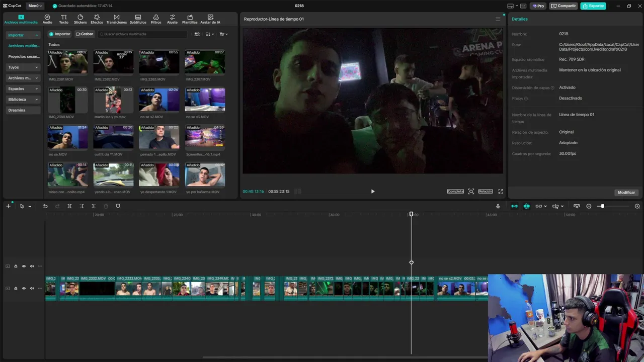Switch to the Transiciones tab
This screenshot has width=644, height=362.
coord(117,19)
